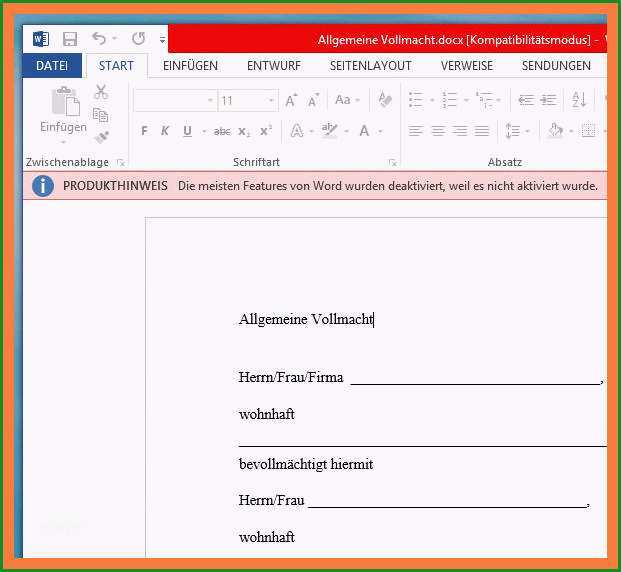This screenshot has width=621, height=572.
Task: Click the borders grid icon
Action: (x=588, y=130)
